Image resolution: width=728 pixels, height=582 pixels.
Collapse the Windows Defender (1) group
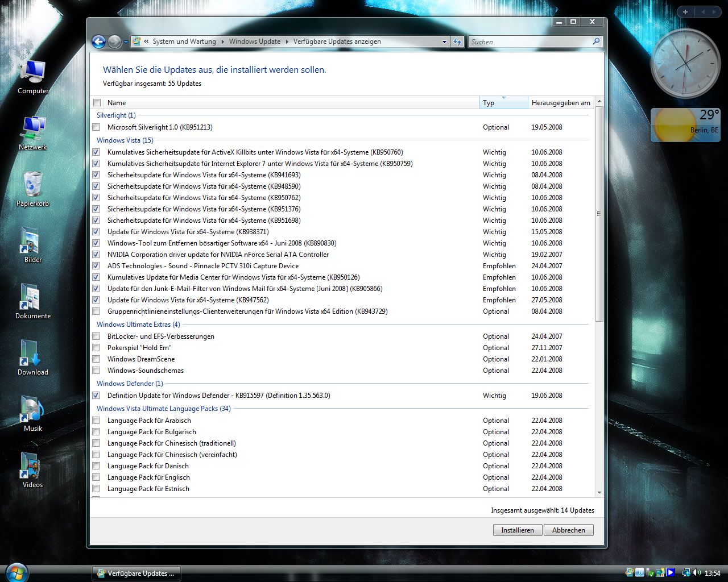130,384
